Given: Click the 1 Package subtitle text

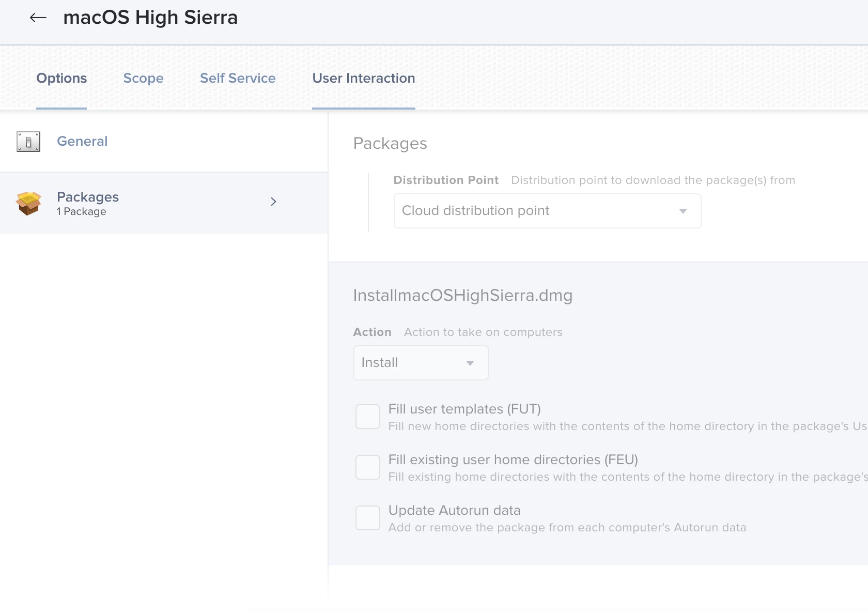Looking at the screenshot, I should (82, 211).
